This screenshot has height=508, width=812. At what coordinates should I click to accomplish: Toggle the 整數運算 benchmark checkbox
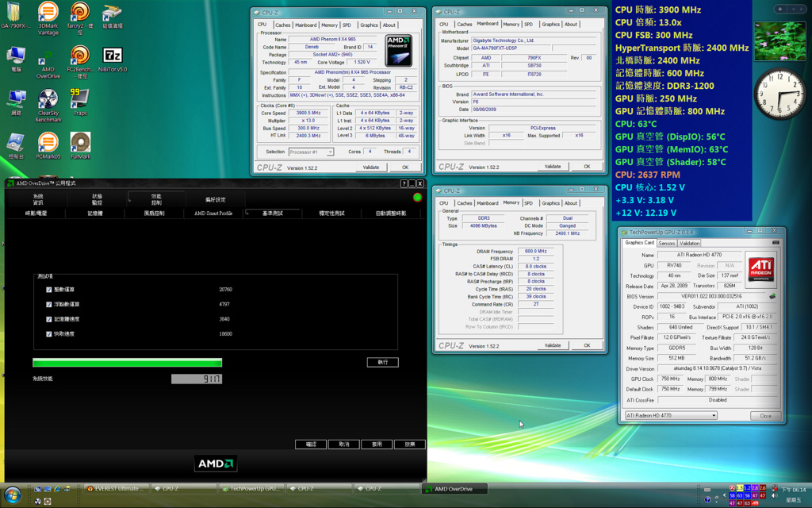coord(48,290)
